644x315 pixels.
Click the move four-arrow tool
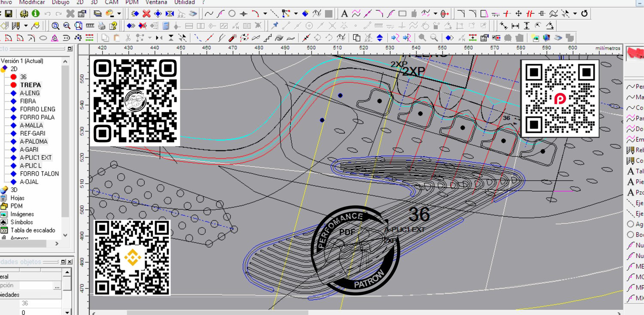[x=519, y=14]
